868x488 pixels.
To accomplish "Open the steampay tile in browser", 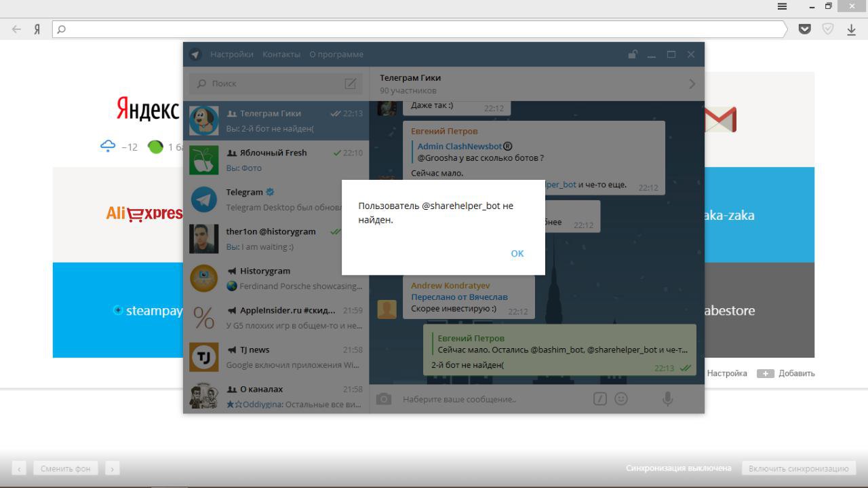I will 118,310.
